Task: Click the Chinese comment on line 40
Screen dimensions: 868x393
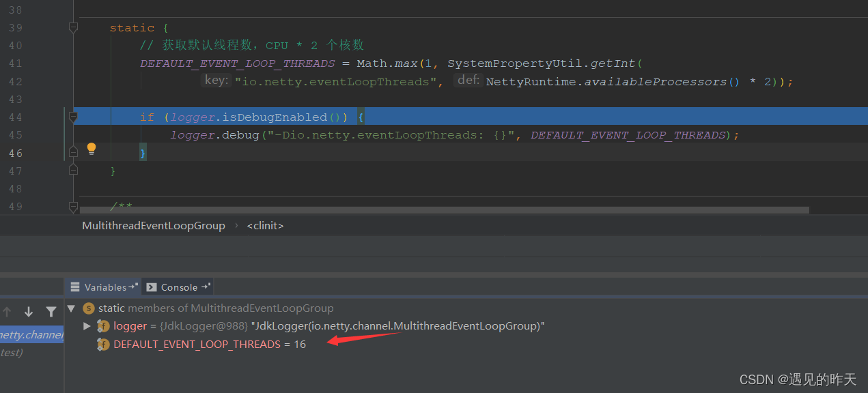Action: 252,46
